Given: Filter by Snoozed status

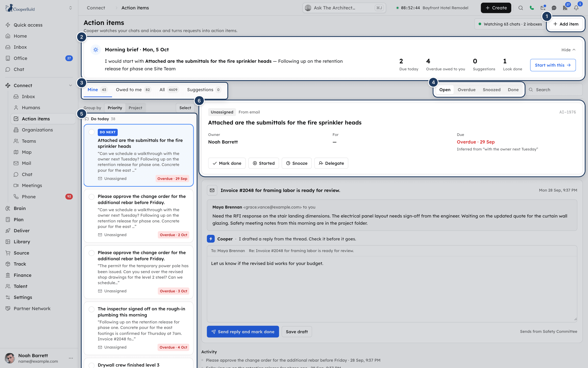Looking at the screenshot, I should point(491,90).
